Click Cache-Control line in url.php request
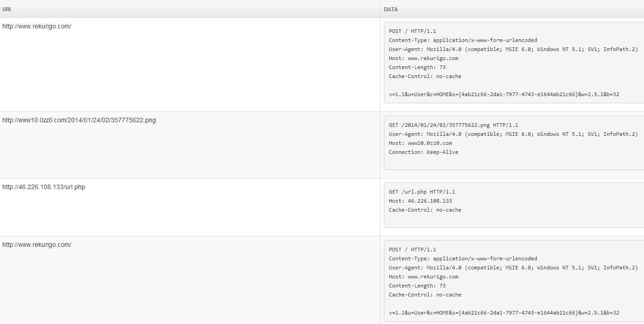The width and height of the screenshot is (644, 324). [425, 210]
